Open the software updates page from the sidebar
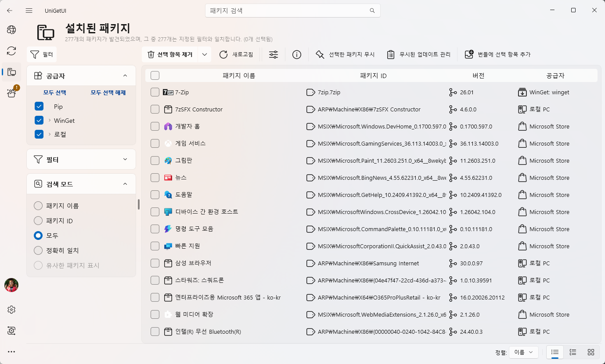 point(11,51)
